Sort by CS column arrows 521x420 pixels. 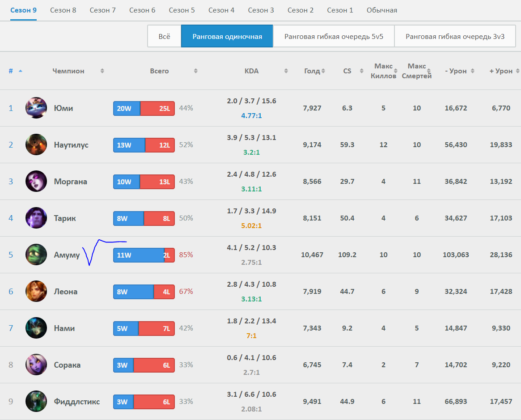[x=362, y=71]
